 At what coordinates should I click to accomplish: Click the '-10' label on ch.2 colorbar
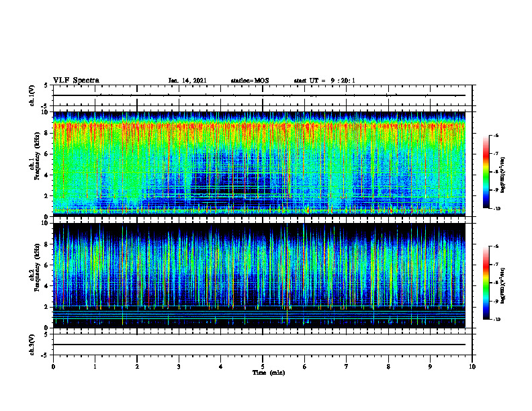click(496, 319)
